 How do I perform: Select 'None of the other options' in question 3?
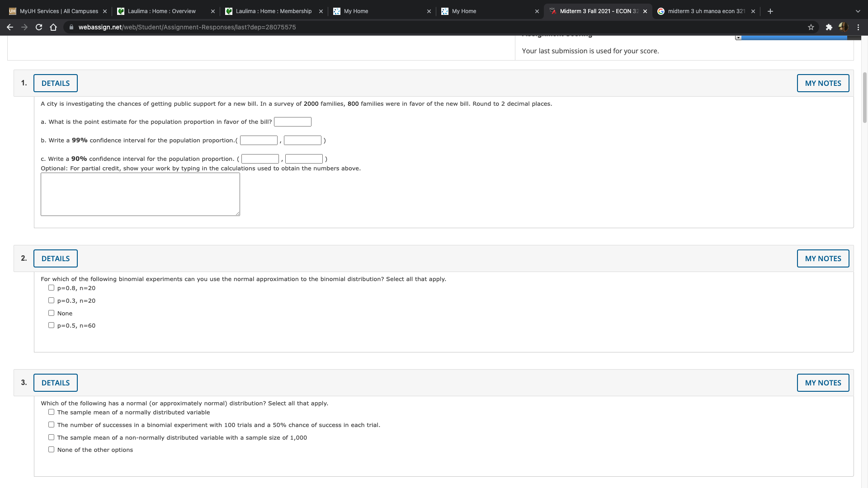pyautogui.click(x=51, y=449)
